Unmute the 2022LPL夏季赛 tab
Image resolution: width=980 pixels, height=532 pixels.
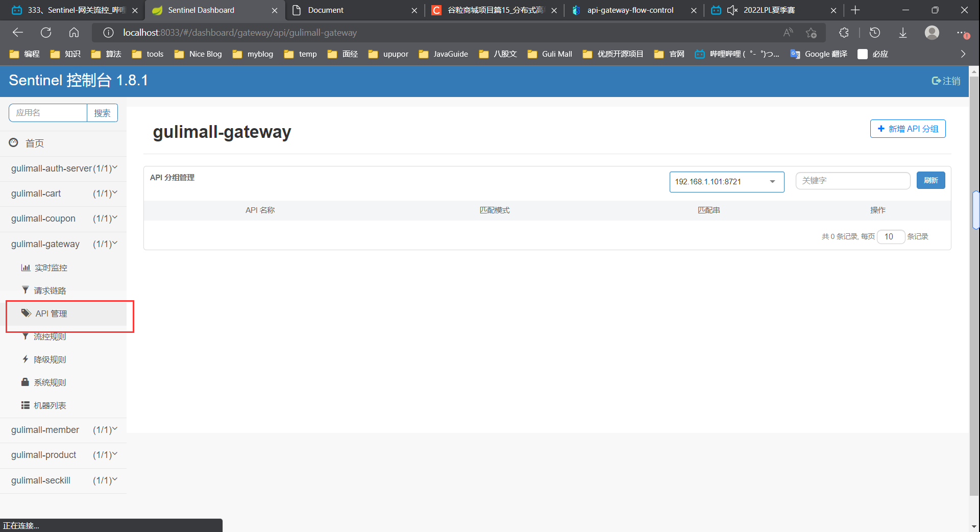click(732, 10)
